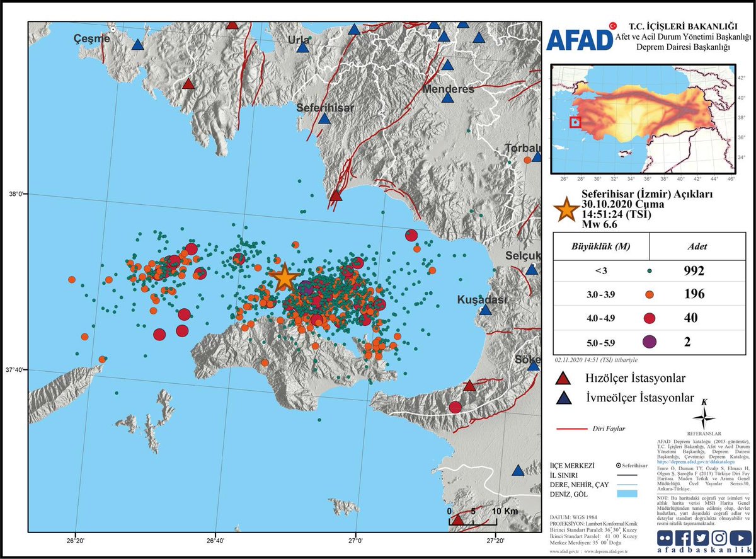756x559 pixels.
Task: Click the YouTube play icon at bottom
Action: pyautogui.click(x=740, y=537)
